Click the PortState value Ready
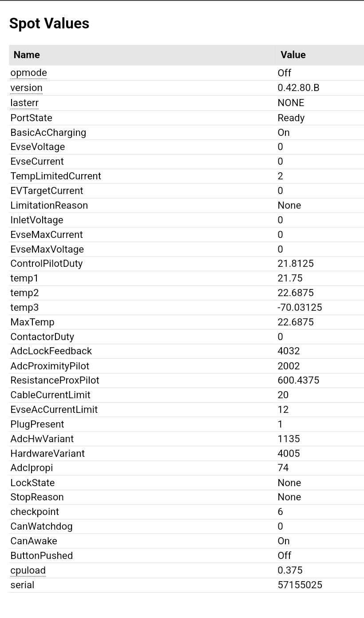The height and width of the screenshot is (618, 364). pyautogui.click(x=291, y=118)
